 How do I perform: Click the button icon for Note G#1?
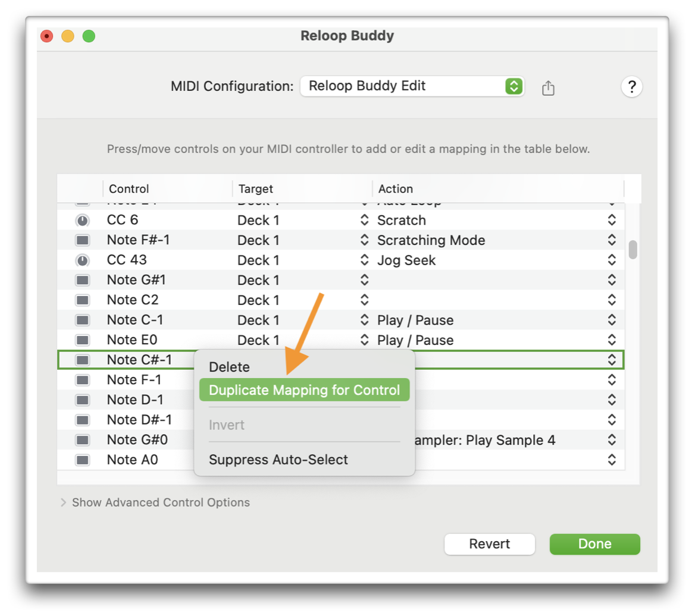click(83, 280)
